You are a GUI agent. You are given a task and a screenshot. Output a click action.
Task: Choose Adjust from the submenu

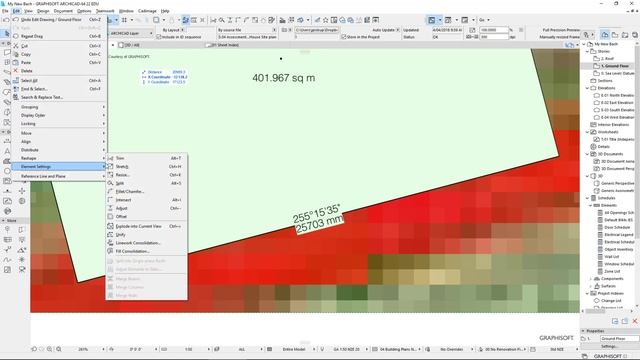[146, 208]
